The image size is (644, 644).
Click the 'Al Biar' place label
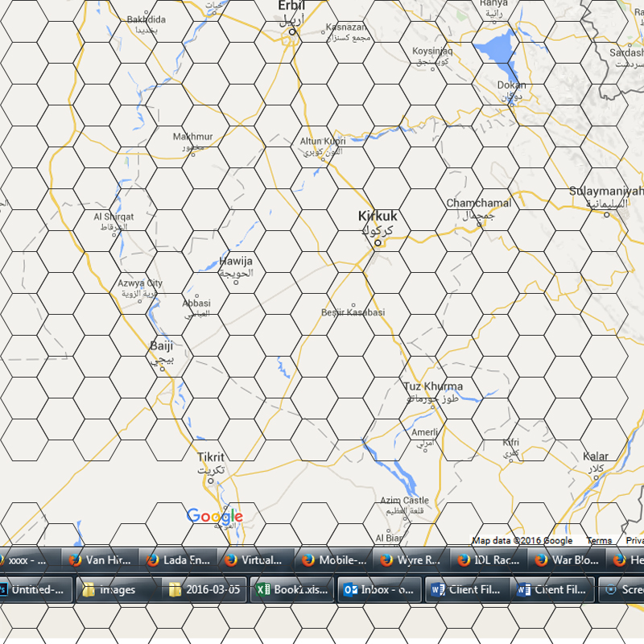[x=389, y=538]
